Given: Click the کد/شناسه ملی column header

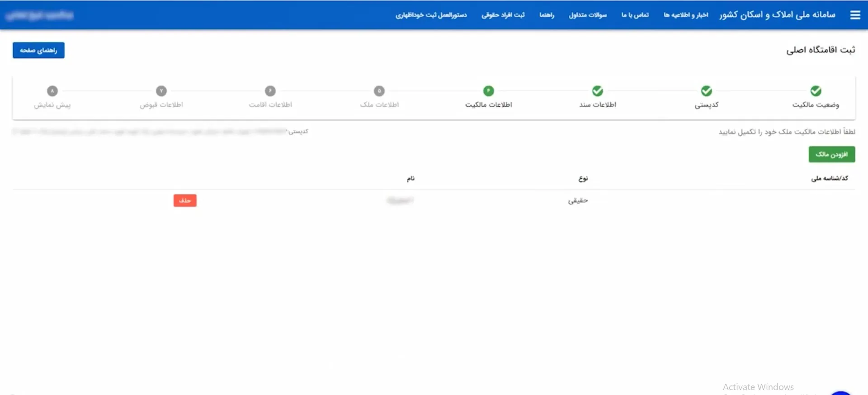Looking at the screenshot, I should pos(830,178).
